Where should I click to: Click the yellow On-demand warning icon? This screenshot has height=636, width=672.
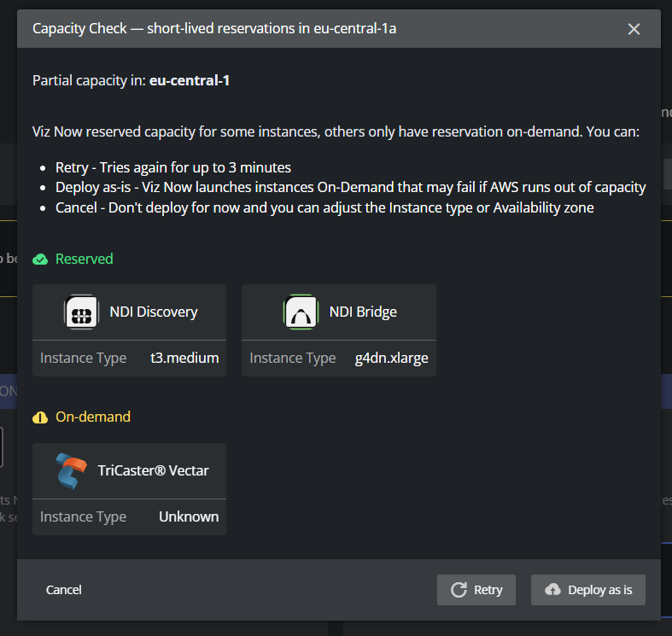click(x=40, y=417)
